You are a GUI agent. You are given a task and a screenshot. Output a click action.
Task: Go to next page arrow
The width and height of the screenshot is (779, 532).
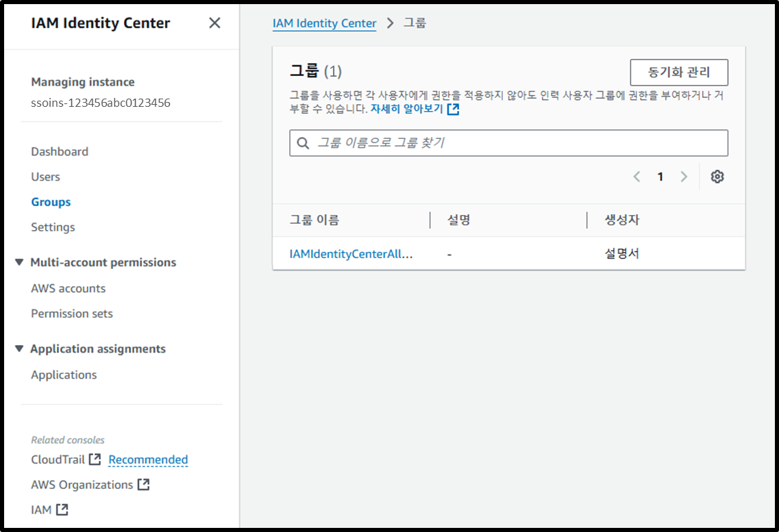click(x=684, y=177)
